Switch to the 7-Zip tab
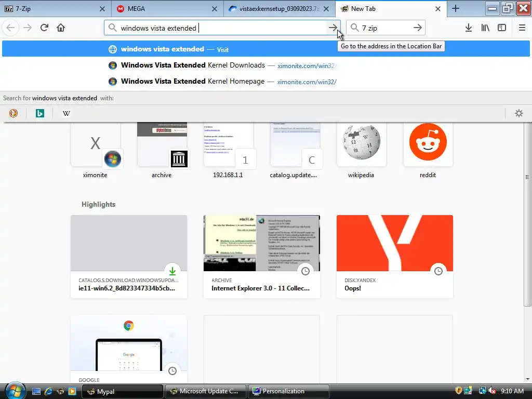Viewport: 532px width, 399px height. [x=56, y=9]
